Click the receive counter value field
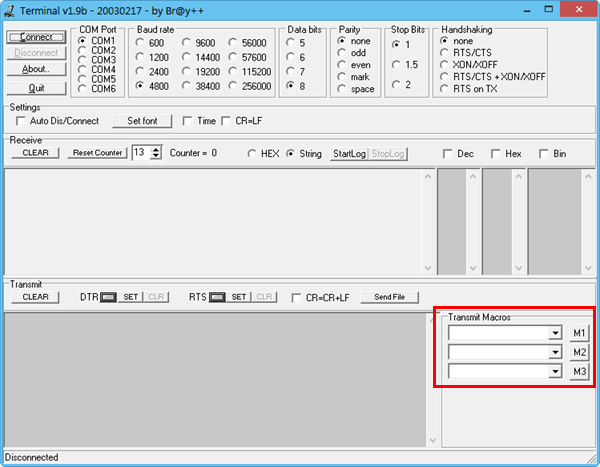 (x=141, y=153)
